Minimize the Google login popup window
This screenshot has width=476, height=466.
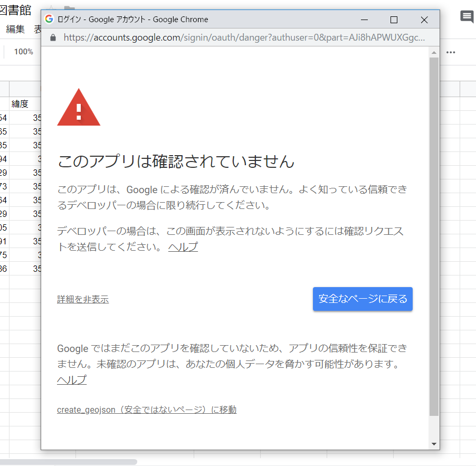pos(364,20)
